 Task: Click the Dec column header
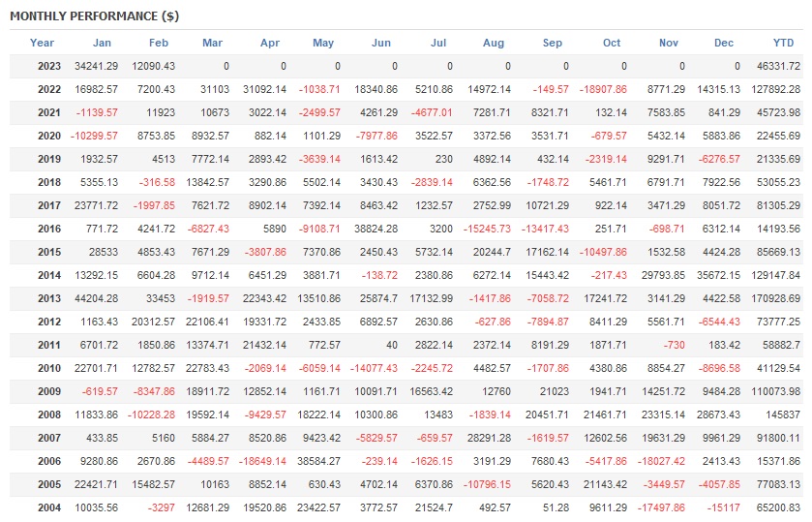(724, 43)
